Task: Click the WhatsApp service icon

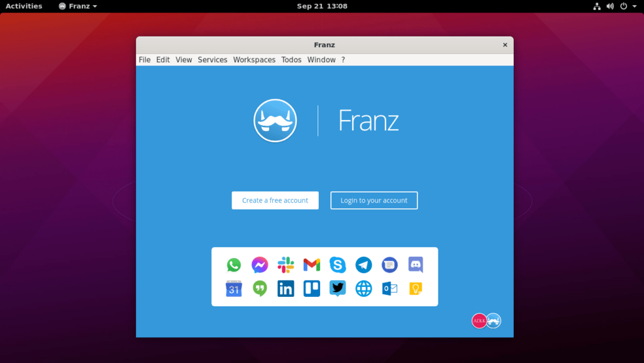Action: click(x=234, y=265)
